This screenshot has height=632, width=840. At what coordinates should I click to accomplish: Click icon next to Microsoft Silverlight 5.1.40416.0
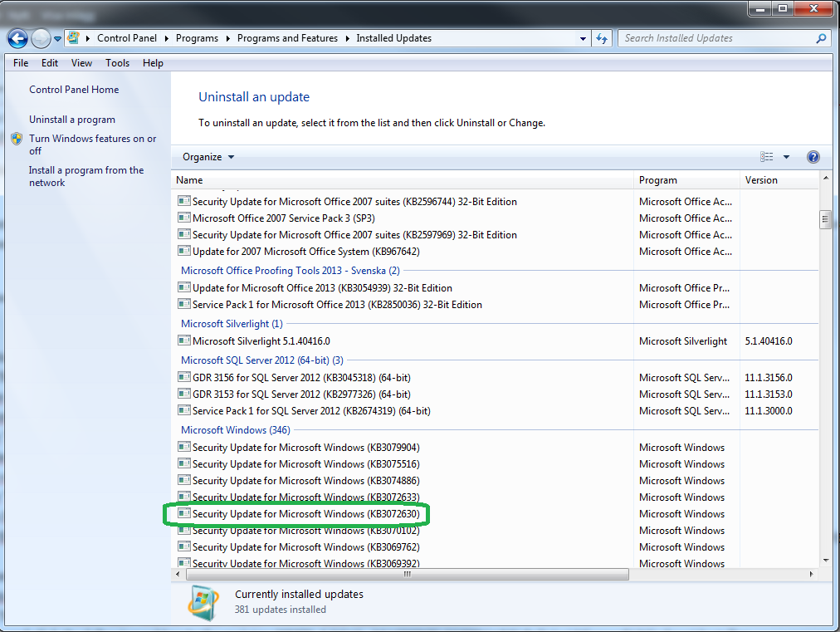click(x=184, y=341)
